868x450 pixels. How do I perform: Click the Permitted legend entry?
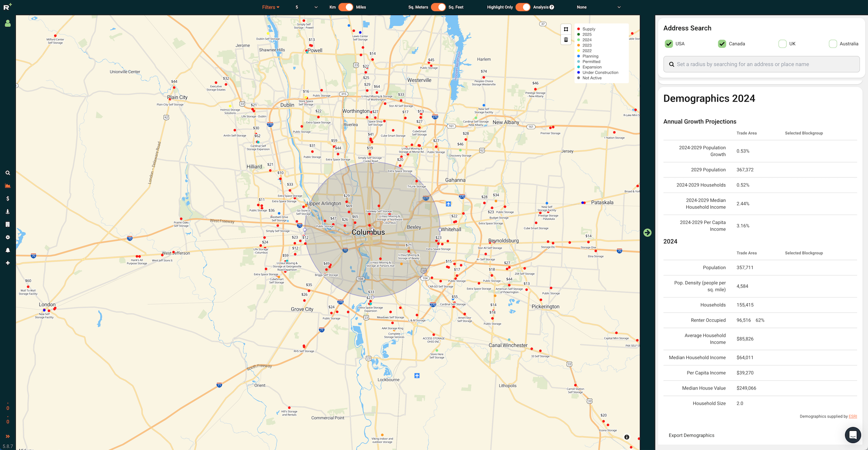coord(591,62)
